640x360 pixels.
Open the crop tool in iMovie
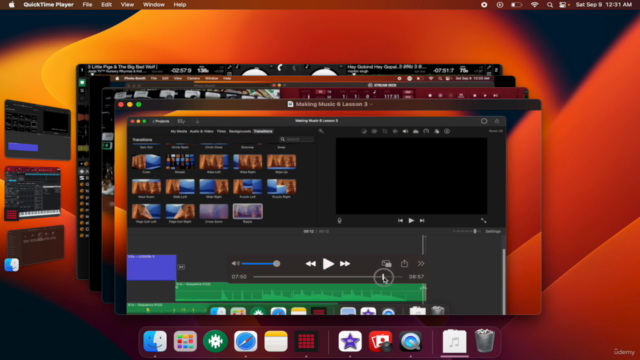(384, 131)
